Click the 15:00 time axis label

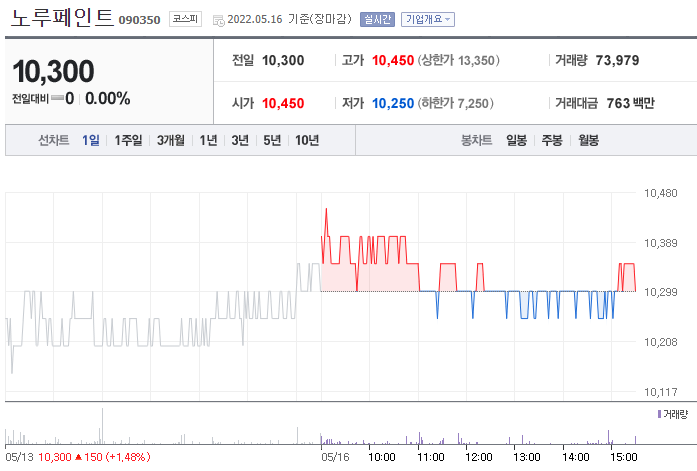624,457
